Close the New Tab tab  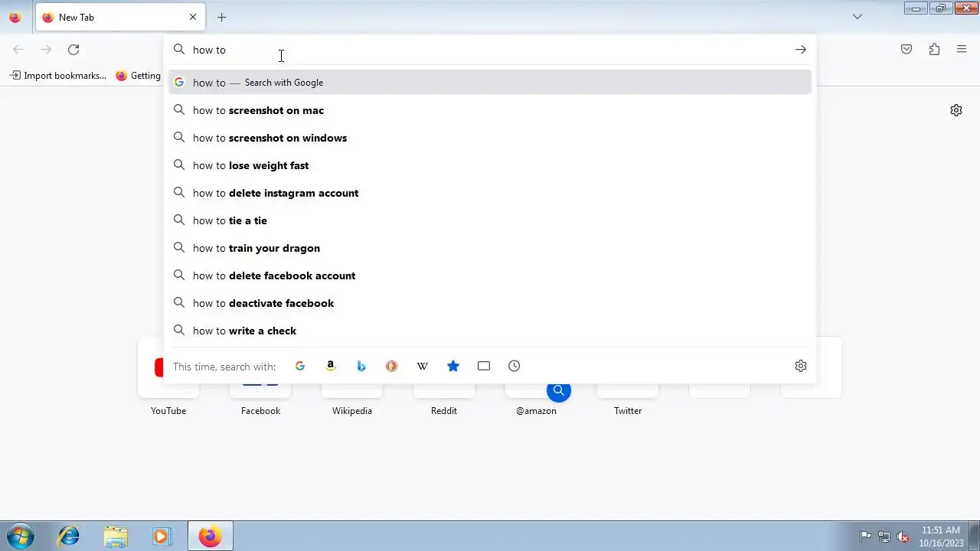click(193, 17)
